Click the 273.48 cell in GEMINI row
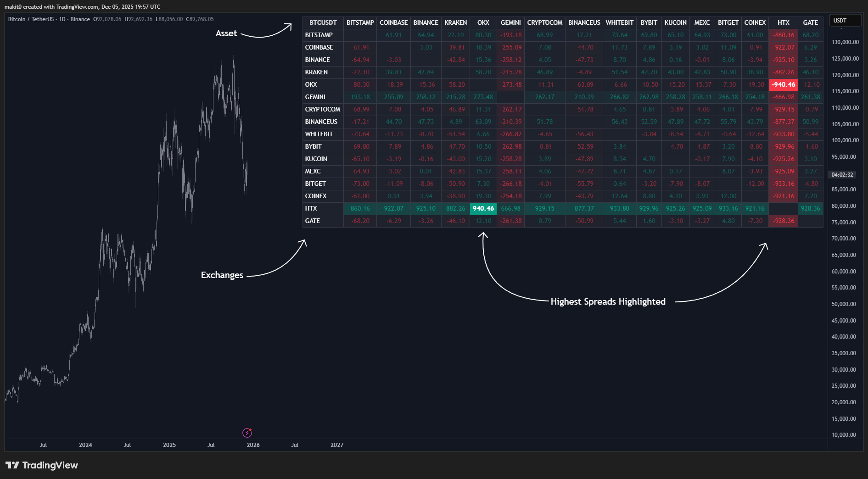The width and height of the screenshot is (868, 479). pos(483,97)
